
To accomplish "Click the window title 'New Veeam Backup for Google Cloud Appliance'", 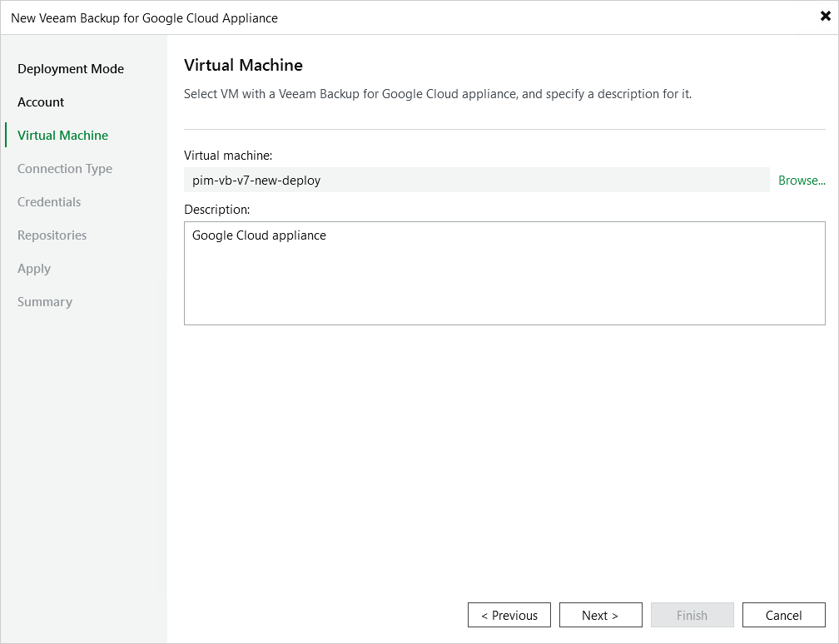I will (145, 18).
